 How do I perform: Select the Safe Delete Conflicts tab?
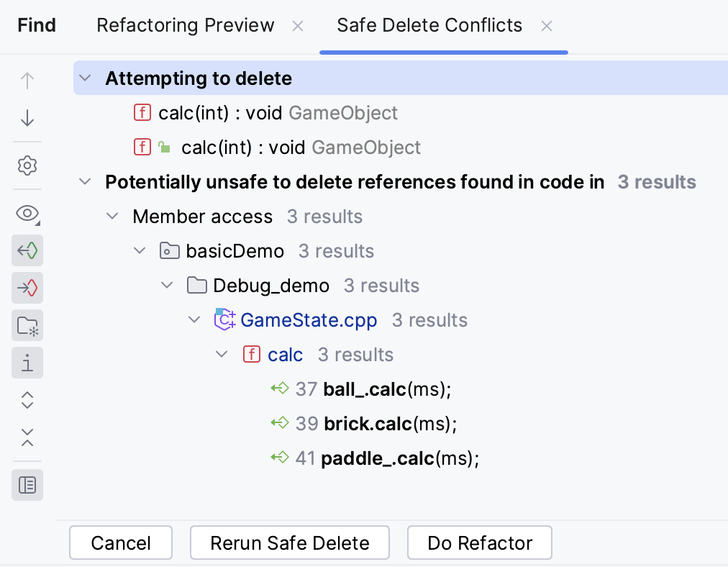point(429,25)
